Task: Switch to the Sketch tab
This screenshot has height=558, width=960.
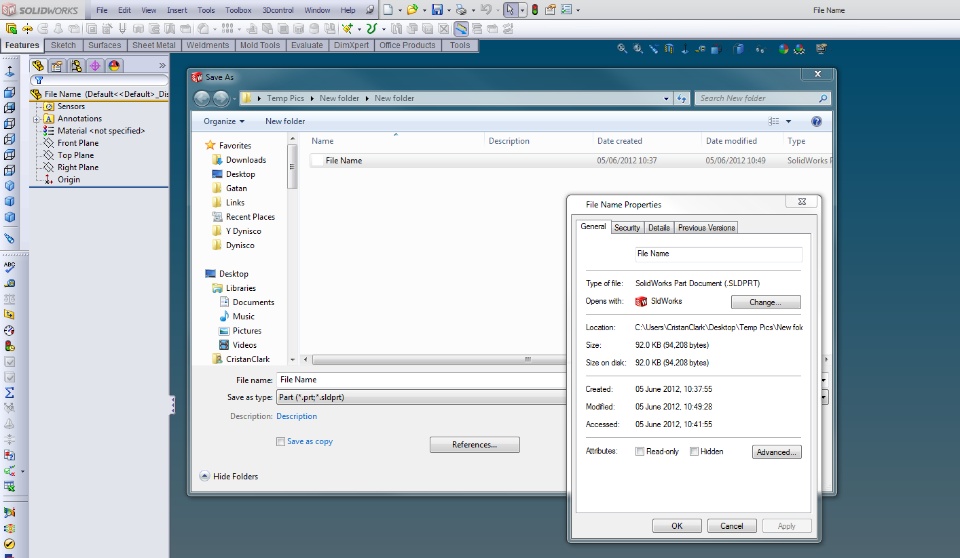Action: coord(63,45)
